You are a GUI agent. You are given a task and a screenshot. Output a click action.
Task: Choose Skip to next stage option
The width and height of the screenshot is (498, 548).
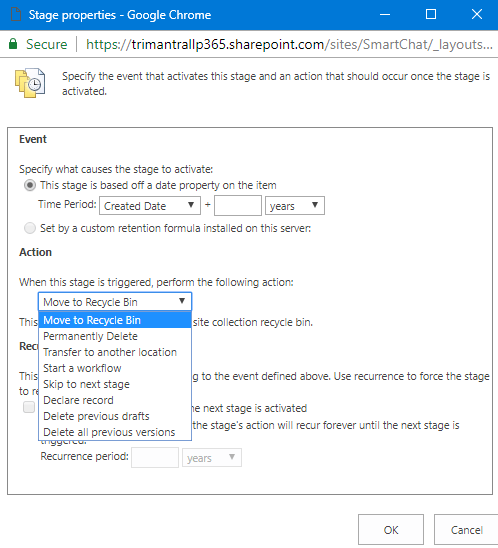[115, 384]
